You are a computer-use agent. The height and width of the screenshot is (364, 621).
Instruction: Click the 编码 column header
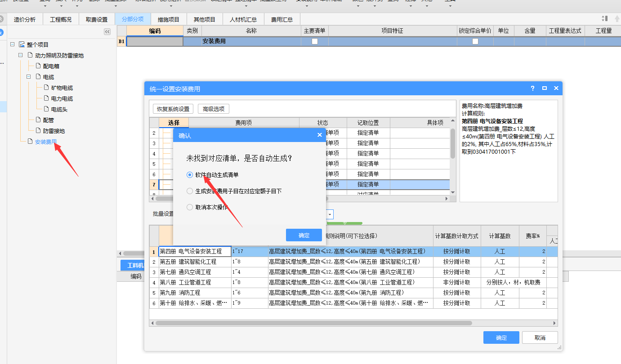click(155, 31)
